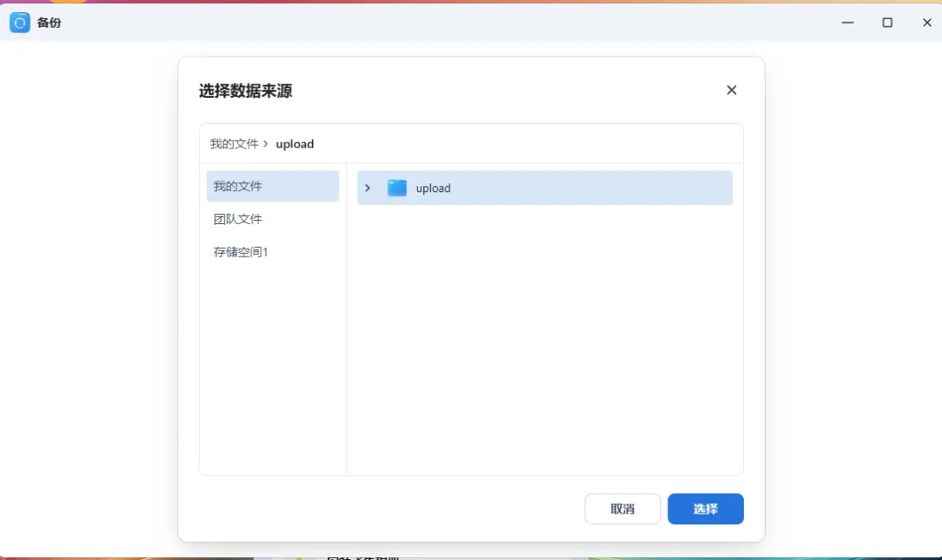Click upload in the breadcrumb path
This screenshot has width=942, height=560.
[295, 144]
